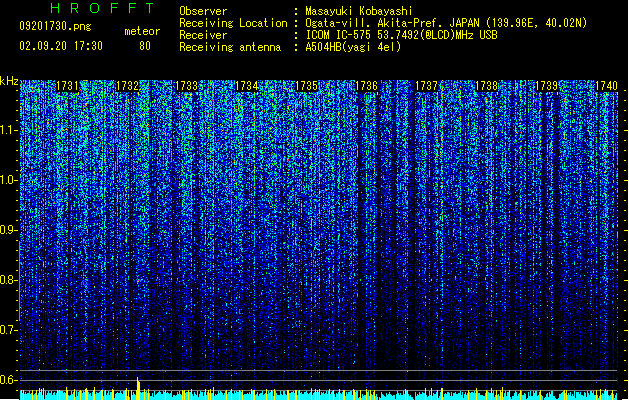Click the 0.8 kHz axis label
This screenshot has width=629, height=400.
pyautogui.click(x=8, y=280)
